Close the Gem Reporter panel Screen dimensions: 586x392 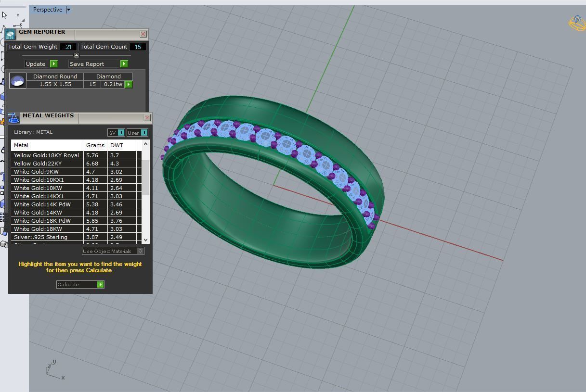pos(143,34)
